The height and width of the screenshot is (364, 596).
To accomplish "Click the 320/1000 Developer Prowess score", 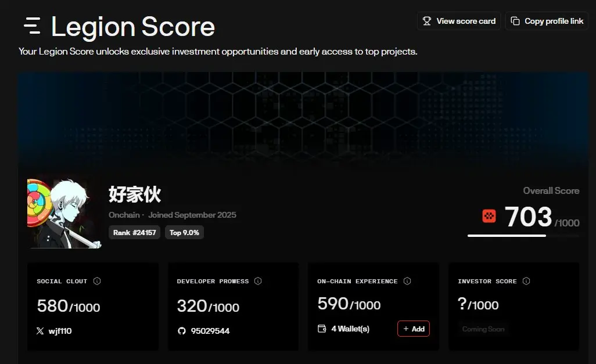I will pyautogui.click(x=209, y=306).
